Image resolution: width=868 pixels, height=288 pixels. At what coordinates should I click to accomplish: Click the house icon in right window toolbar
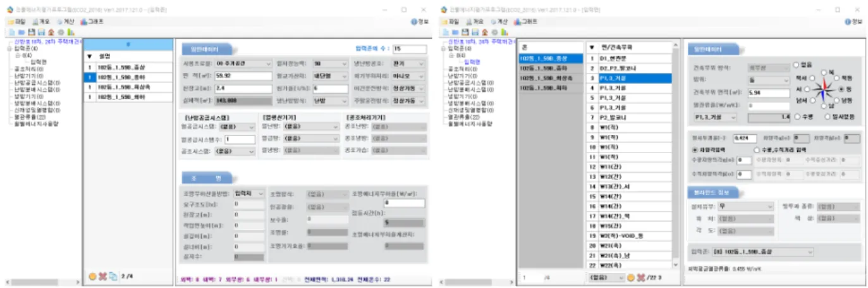tap(485, 32)
